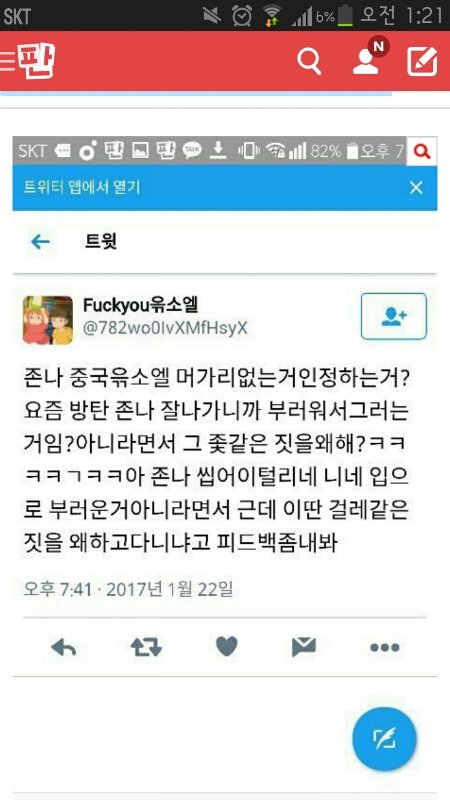Open profile icon with N badge
The width and height of the screenshot is (450, 800).
pyautogui.click(x=369, y=57)
